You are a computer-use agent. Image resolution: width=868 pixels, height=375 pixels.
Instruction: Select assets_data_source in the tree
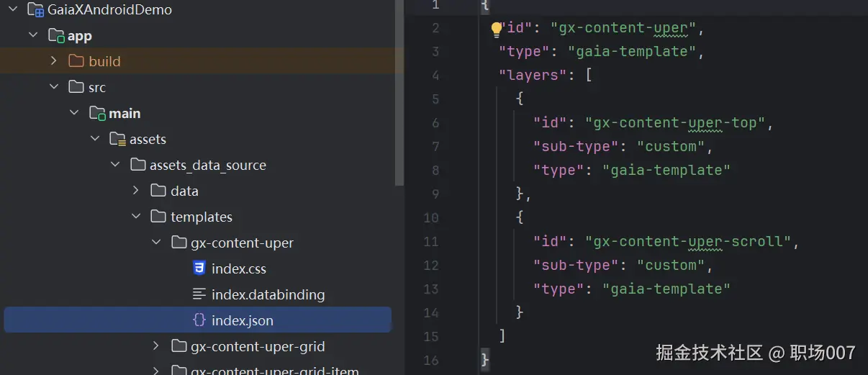tap(208, 166)
